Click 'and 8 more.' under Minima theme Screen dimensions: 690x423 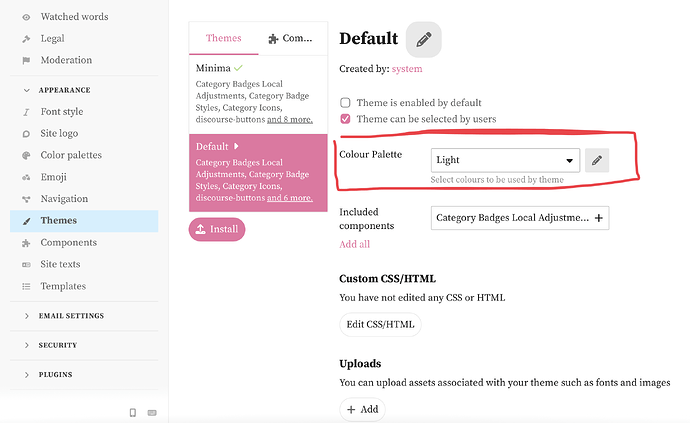click(290, 120)
